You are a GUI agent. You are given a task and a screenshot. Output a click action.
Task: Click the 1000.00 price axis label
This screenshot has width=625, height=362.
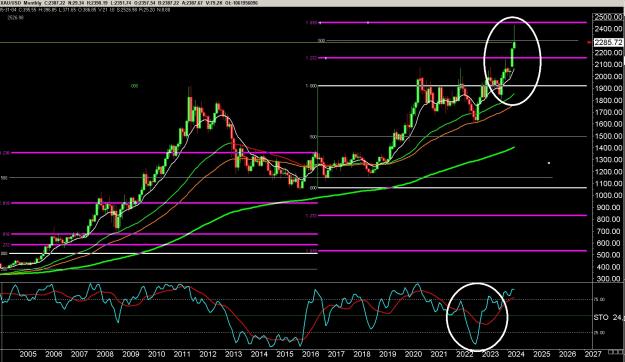pyautogui.click(x=608, y=195)
